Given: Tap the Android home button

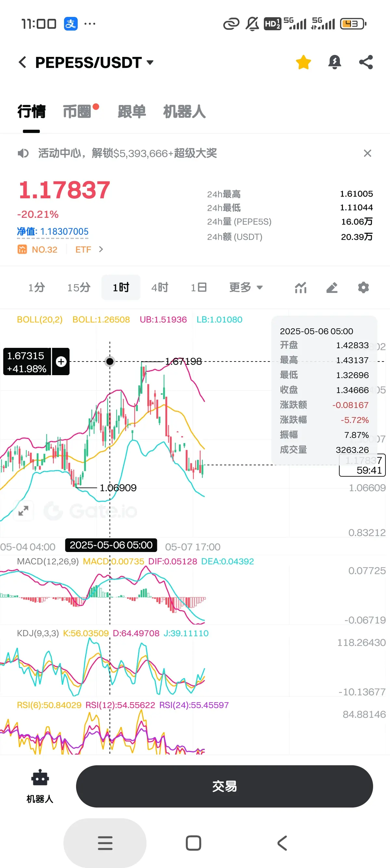Looking at the screenshot, I should click(194, 843).
